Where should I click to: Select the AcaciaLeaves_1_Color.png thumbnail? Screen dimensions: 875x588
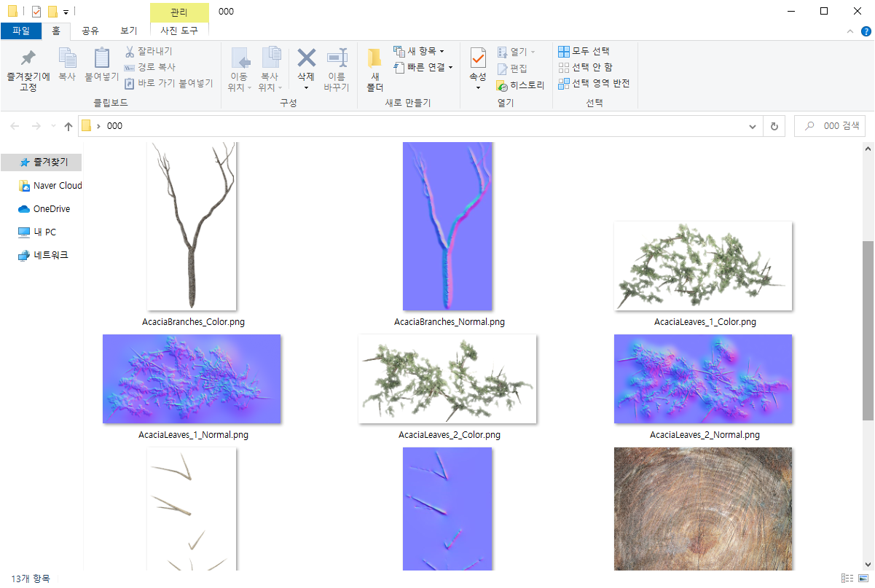point(703,266)
